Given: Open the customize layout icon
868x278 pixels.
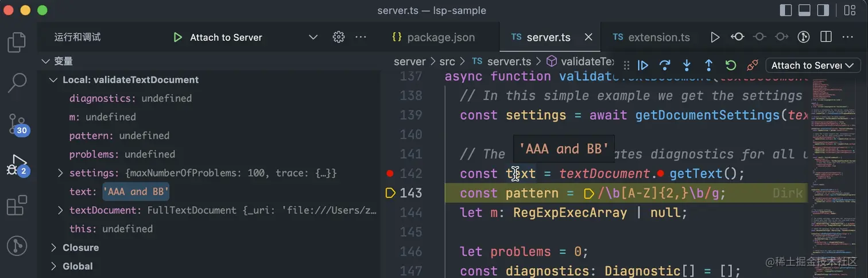Looking at the screenshot, I should tap(849, 10).
